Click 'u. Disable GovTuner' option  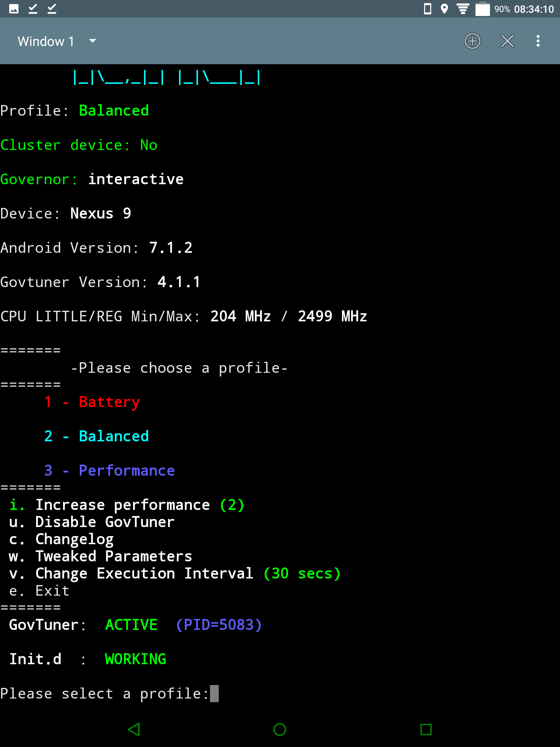(x=92, y=522)
